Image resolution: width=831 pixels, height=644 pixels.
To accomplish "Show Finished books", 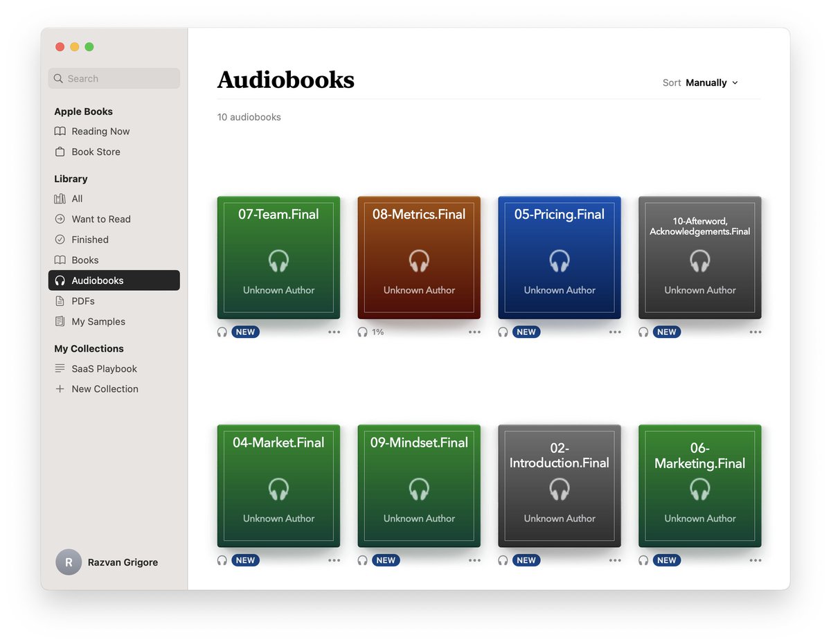I will tap(114, 240).
